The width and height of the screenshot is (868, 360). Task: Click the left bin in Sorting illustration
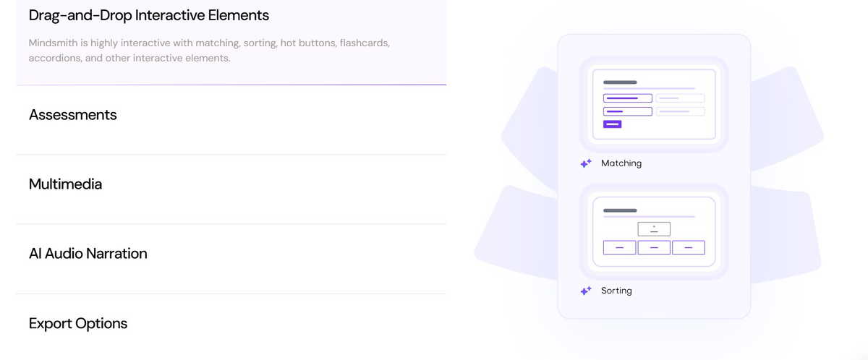[x=619, y=248]
